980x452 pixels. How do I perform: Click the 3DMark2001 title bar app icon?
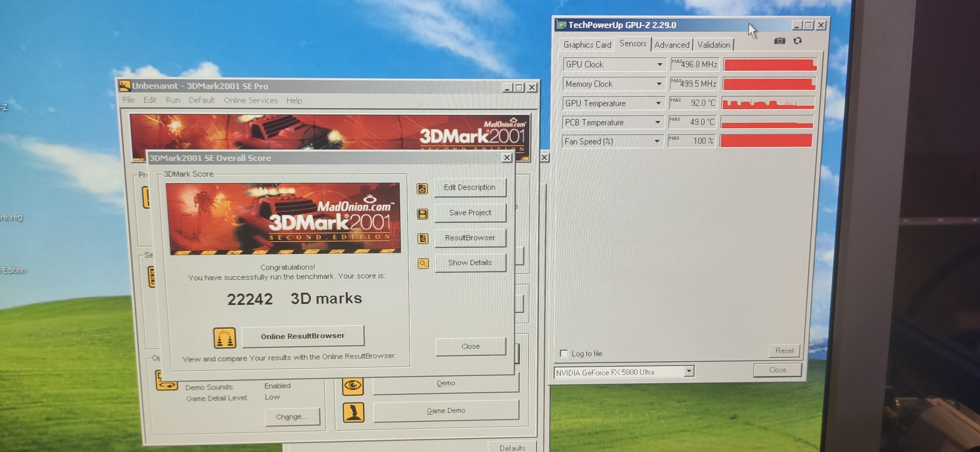pyautogui.click(x=125, y=86)
